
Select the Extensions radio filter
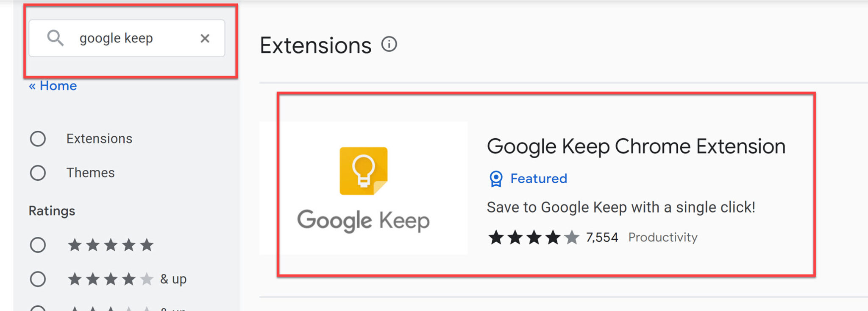point(38,139)
